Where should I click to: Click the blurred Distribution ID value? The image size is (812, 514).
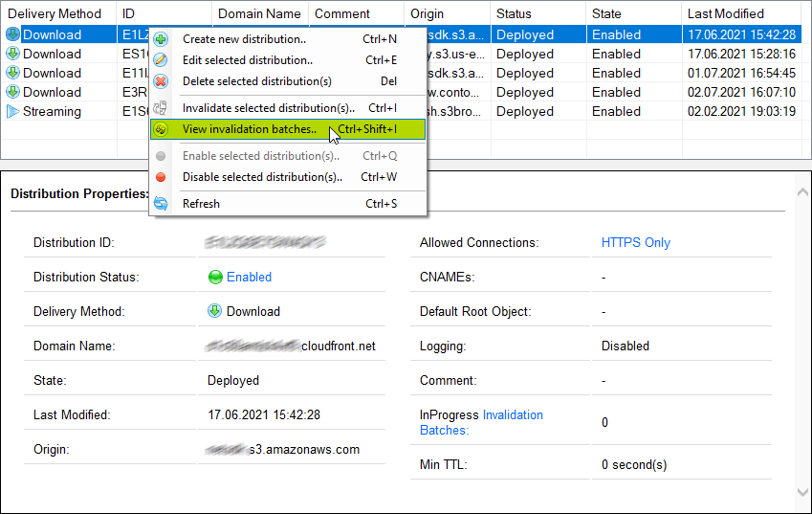click(x=265, y=242)
